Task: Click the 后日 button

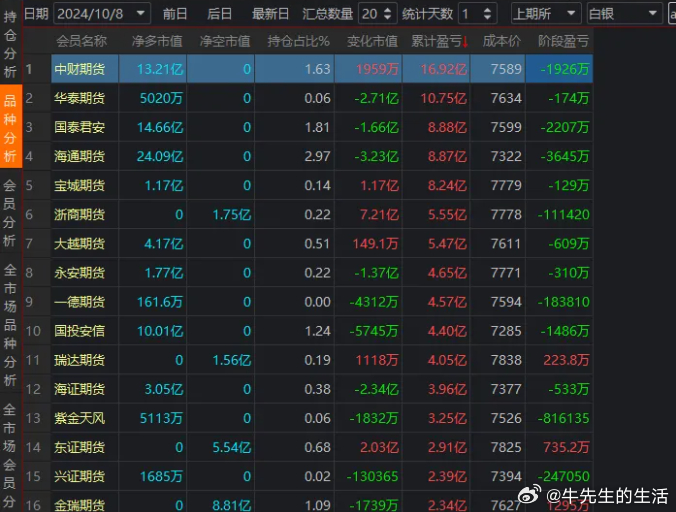Action: click(x=219, y=14)
